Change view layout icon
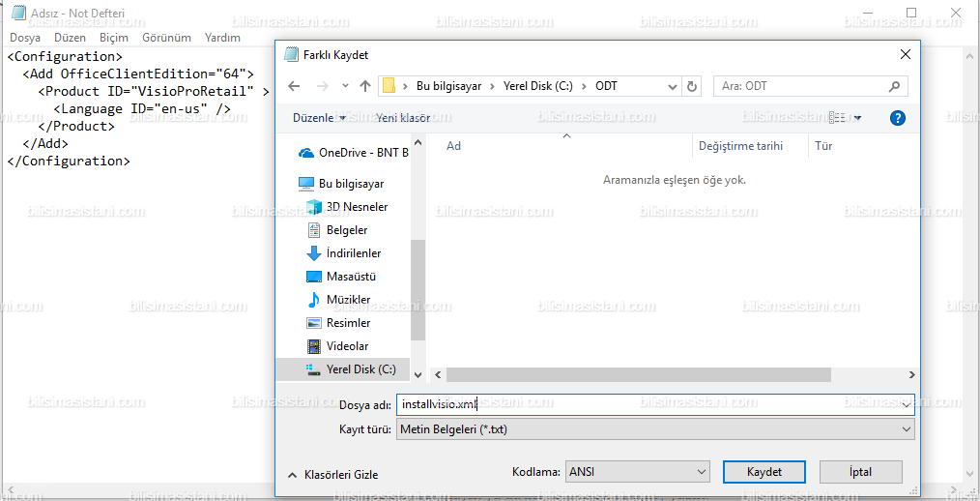 (x=837, y=118)
